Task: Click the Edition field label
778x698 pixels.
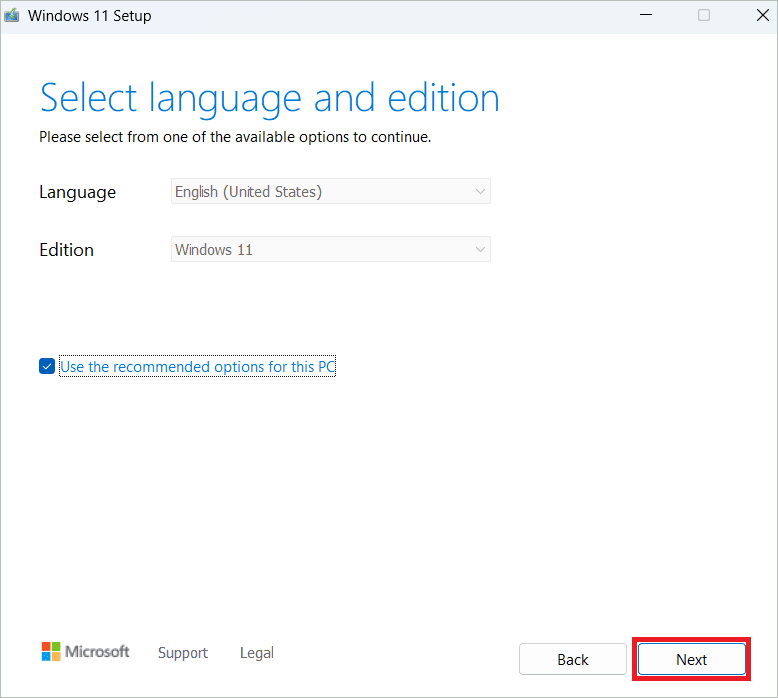Action: tap(66, 250)
